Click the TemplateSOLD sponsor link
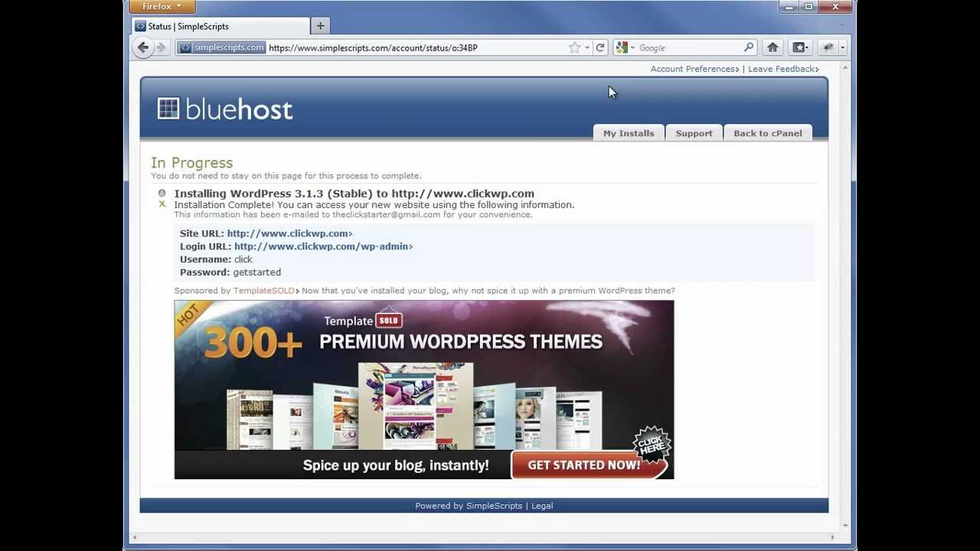Viewport: 980px width, 551px height. (266, 291)
